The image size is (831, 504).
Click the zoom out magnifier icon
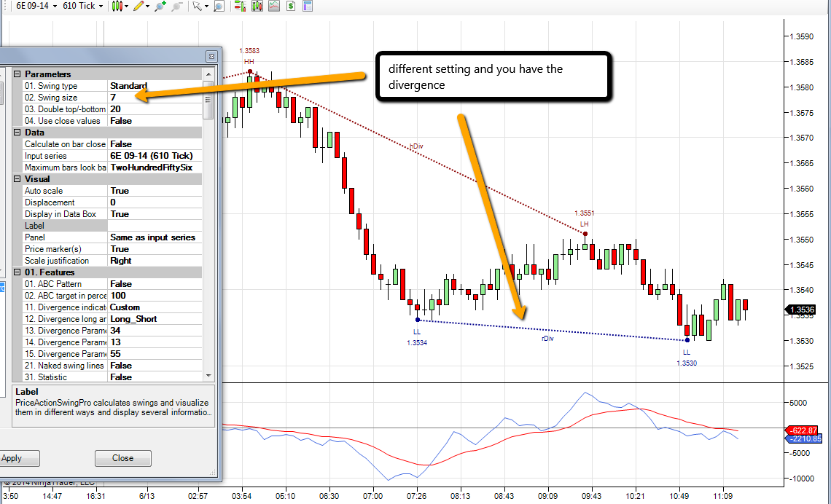(x=178, y=6)
